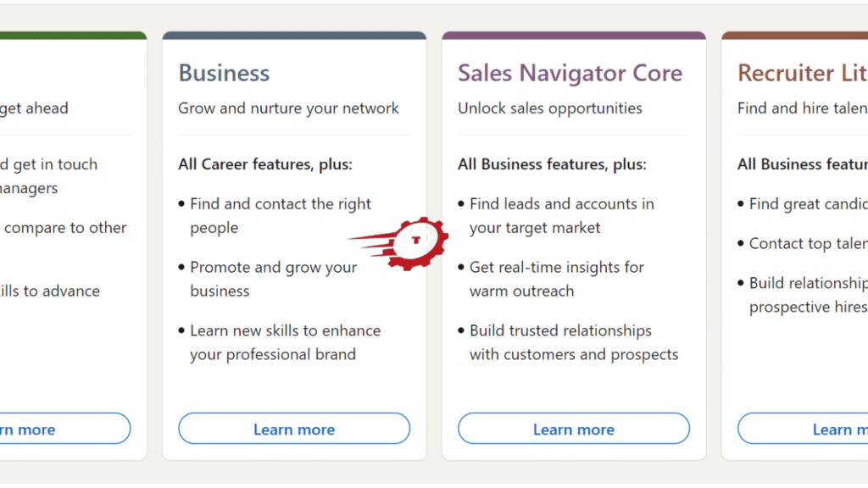Click "Promote and grow your business" bullet
The image size is (868, 488).
coord(273,279)
